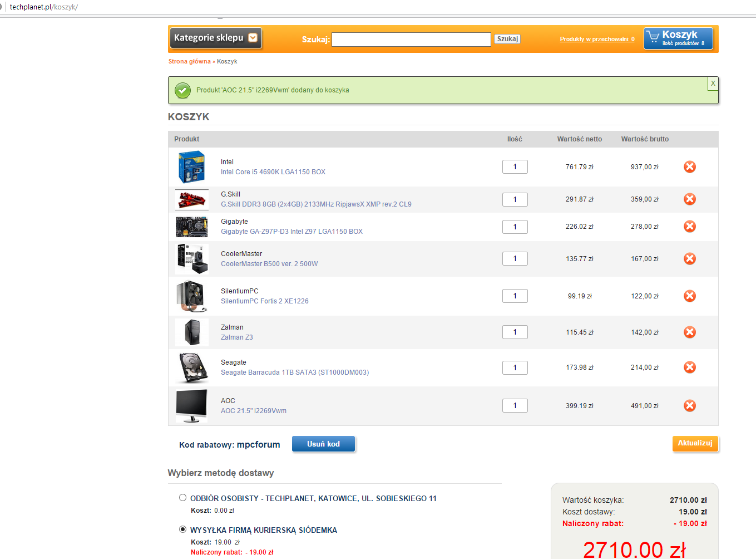Click the Ilość column header
The width and height of the screenshot is (756, 559).
515,139
